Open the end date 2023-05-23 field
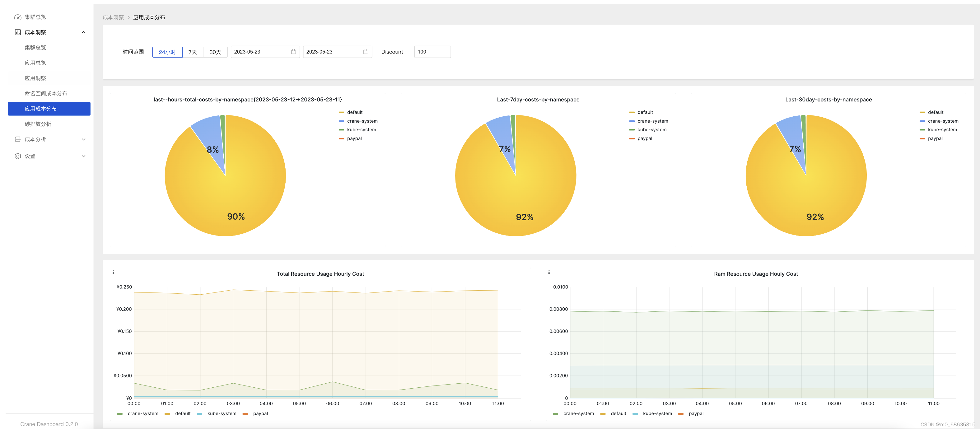The image size is (980, 430). [x=338, y=52]
